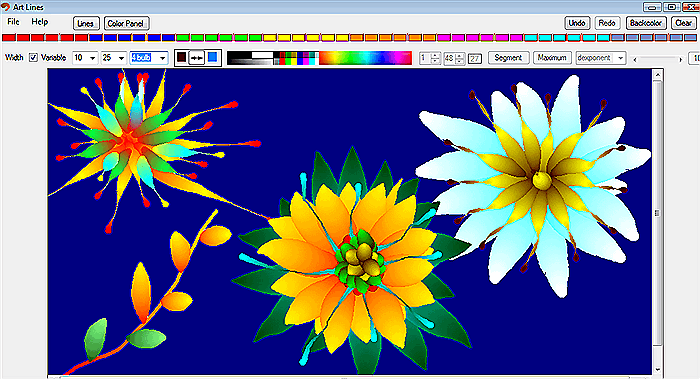The width and height of the screenshot is (700, 379).
Task: Expand the width dropdown showing 25
Action: (121, 58)
